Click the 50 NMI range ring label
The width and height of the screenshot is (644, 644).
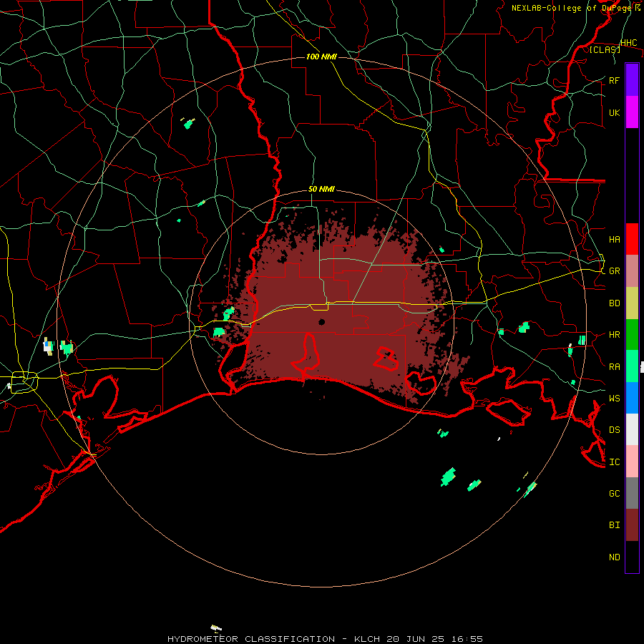tap(321, 189)
